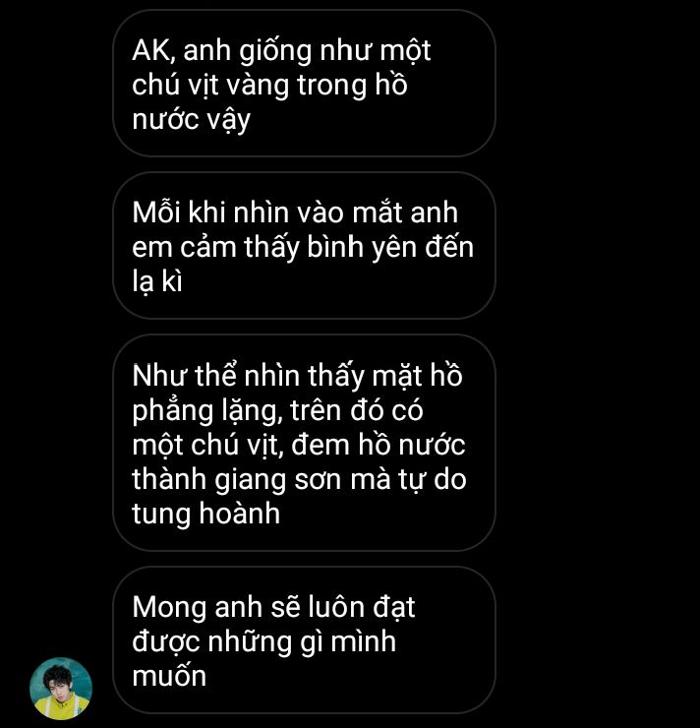The image size is (700, 728).
Task: Click the word "muốn" in last bubble
Action: (x=169, y=677)
